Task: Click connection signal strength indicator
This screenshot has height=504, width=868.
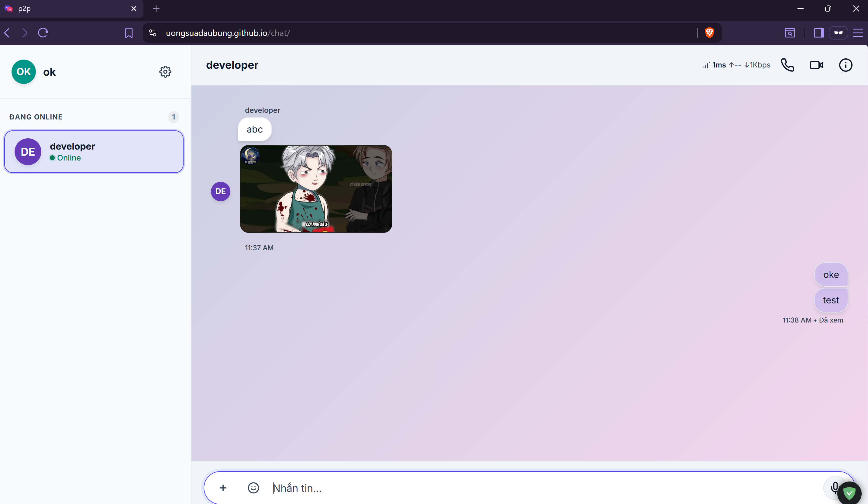Action: [x=705, y=65]
